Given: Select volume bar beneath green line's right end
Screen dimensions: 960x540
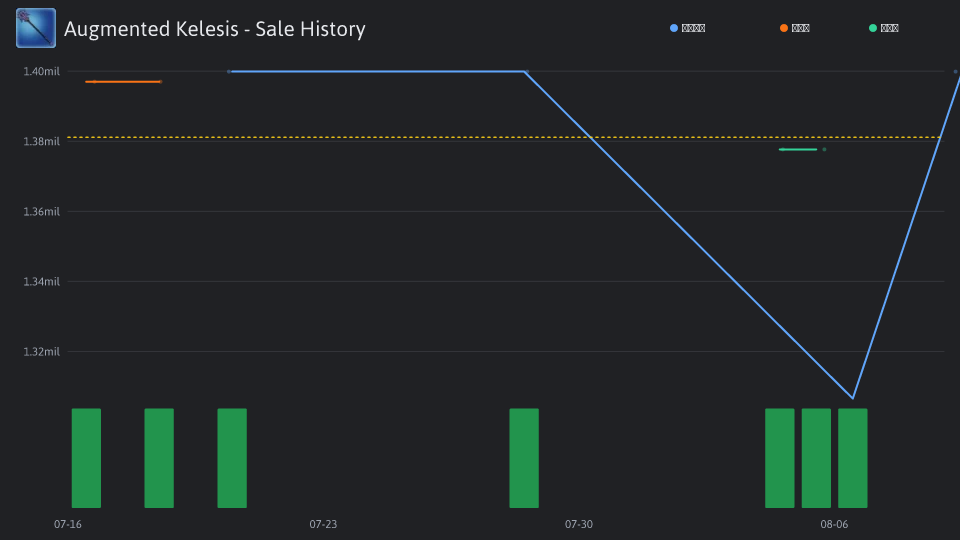Looking at the screenshot, I should pyautogui.click(x=816, y=458).
